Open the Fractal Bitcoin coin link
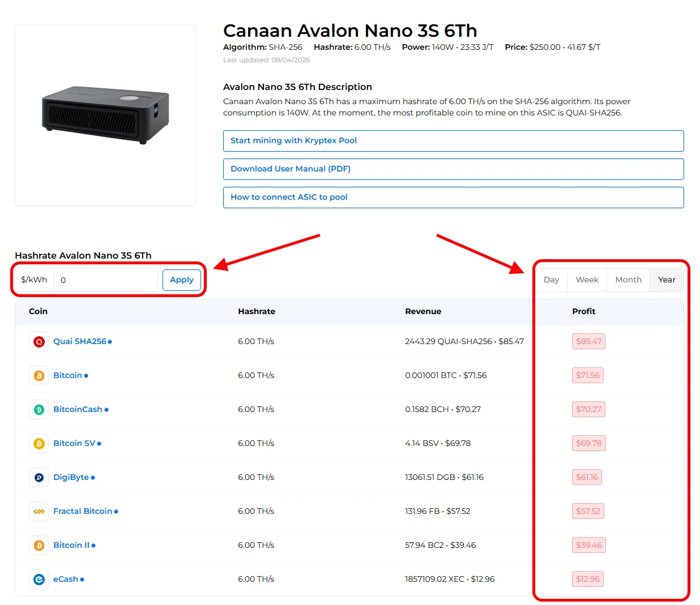Image resolution: width=700 pixels, height=605 pixels. (x=83, y=512)
